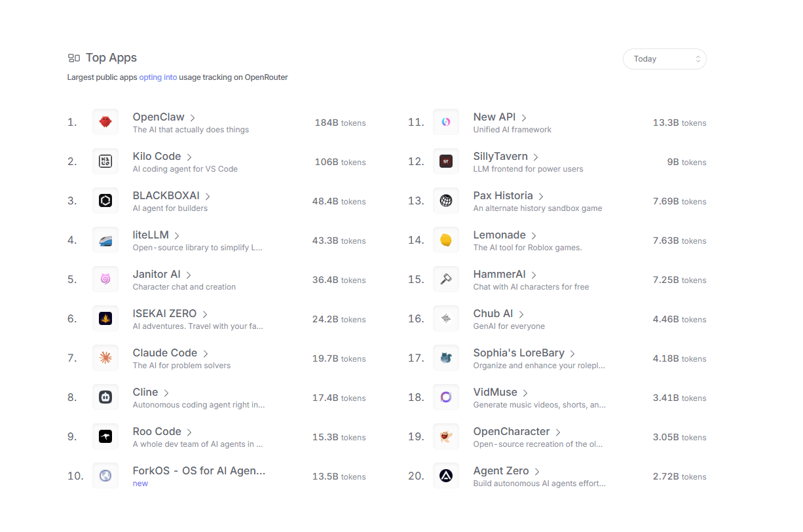Open the Today time range dropdown
Image resolution: width=803 pixels, height=532 pixels.
click(664, 59)
